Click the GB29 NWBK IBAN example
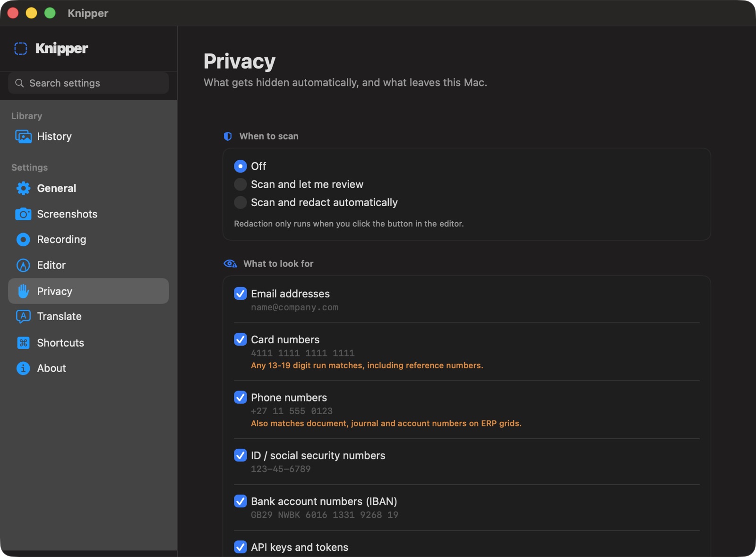The width and height of the screenshot is (756, 557). (324, 515)
